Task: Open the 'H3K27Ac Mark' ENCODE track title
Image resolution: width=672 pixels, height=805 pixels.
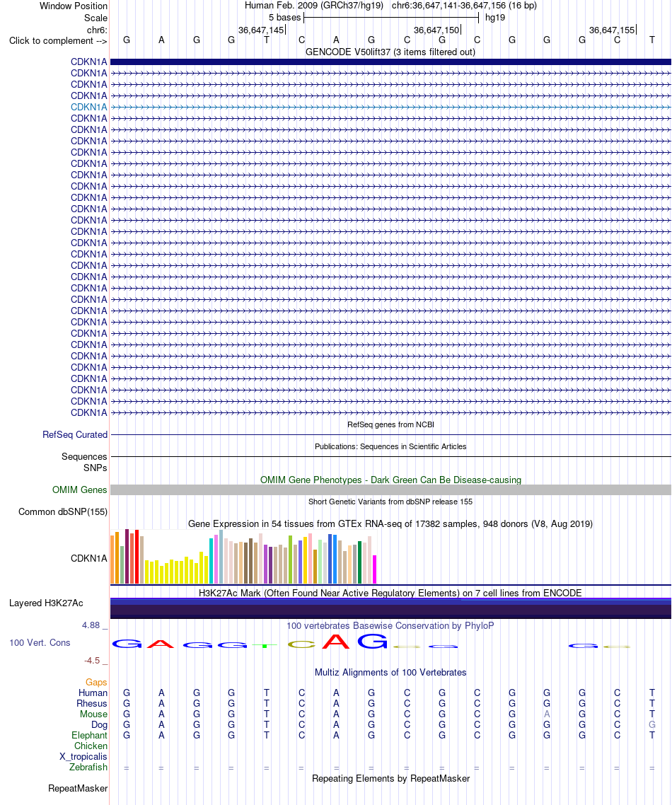Action: pos(390,593)
